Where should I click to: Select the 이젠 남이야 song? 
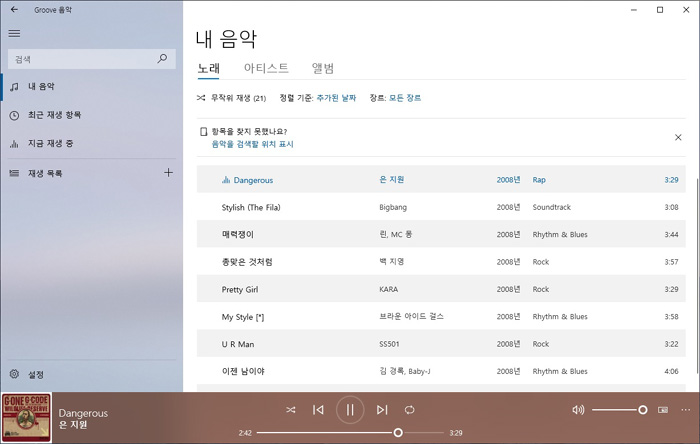point(243,371)
